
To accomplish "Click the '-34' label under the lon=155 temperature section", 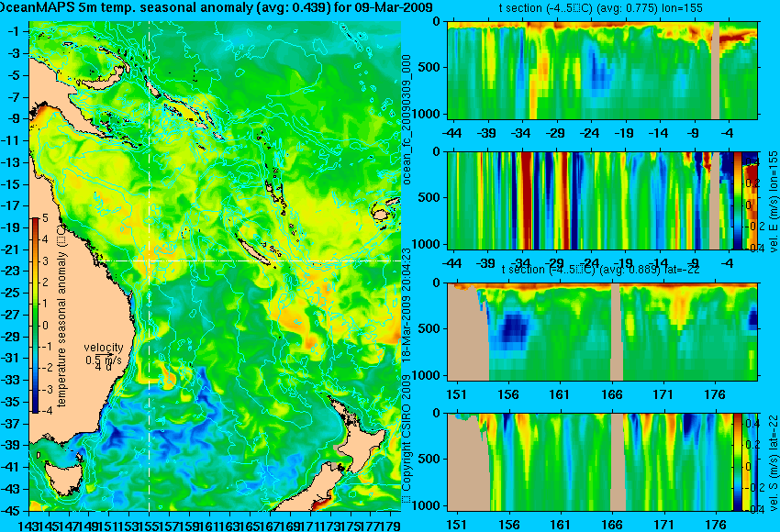I will tap(520, 133).
